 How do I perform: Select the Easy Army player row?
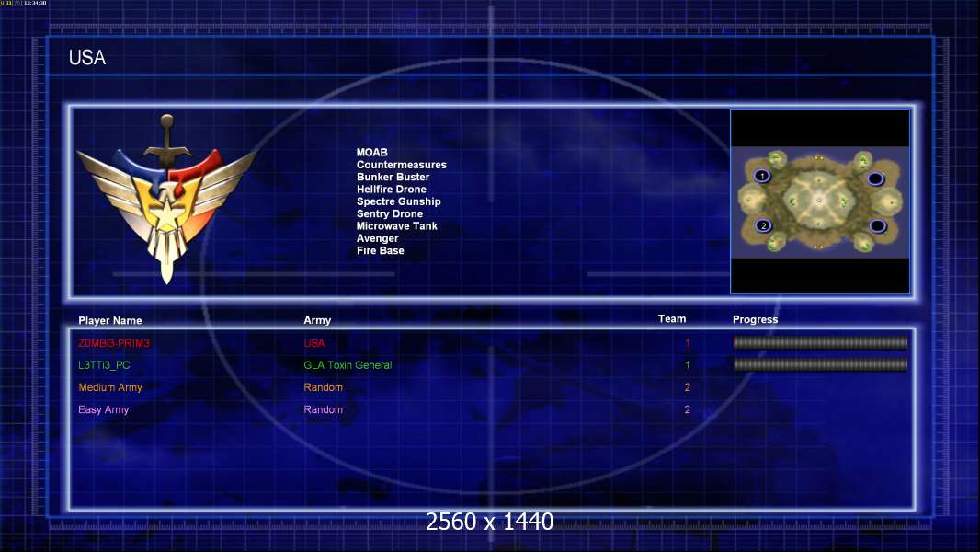click(x=103, y=409)
